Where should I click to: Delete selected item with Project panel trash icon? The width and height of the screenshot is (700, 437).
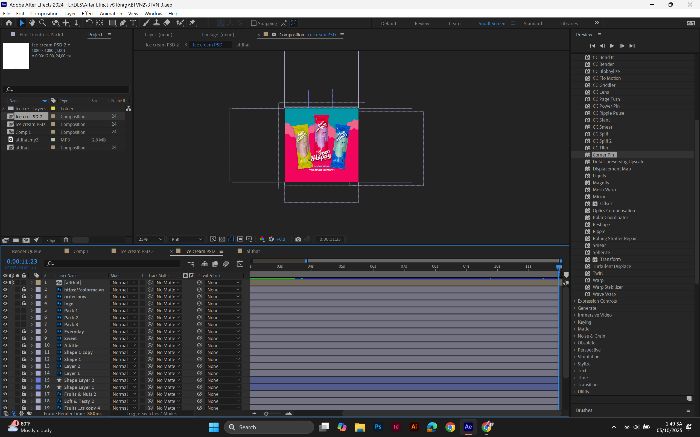[x=66, y=240]
